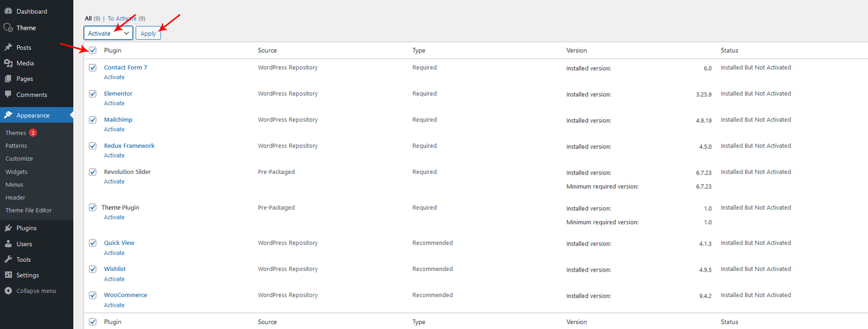Click the Posts pushpin icon
Viewport: 868px width, 329px height.
pyautogui.click(x=8, y=47)
